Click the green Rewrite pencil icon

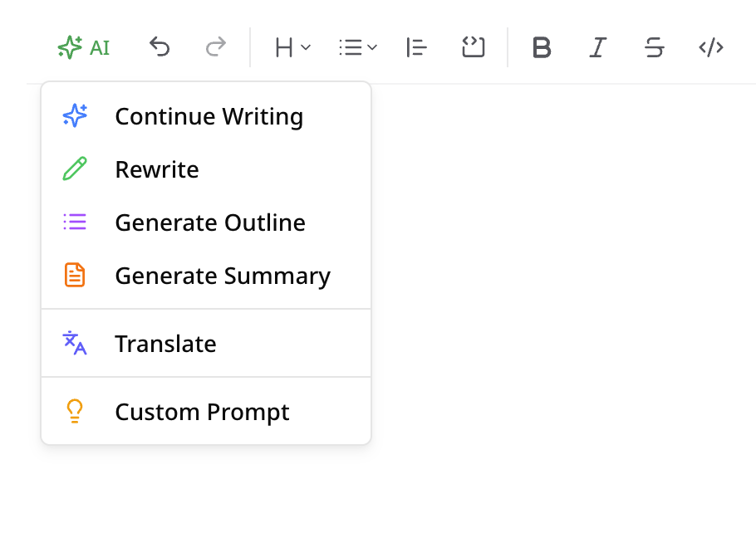[x=74, y=169]
